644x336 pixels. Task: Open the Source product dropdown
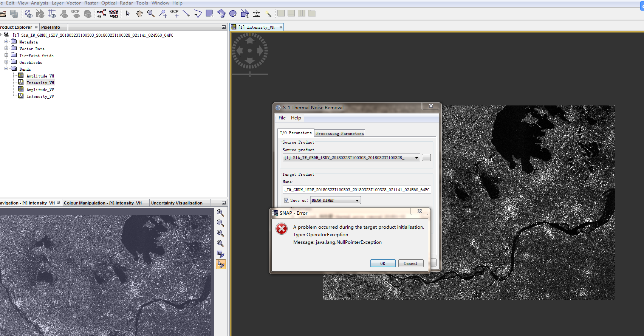(416, 158)
